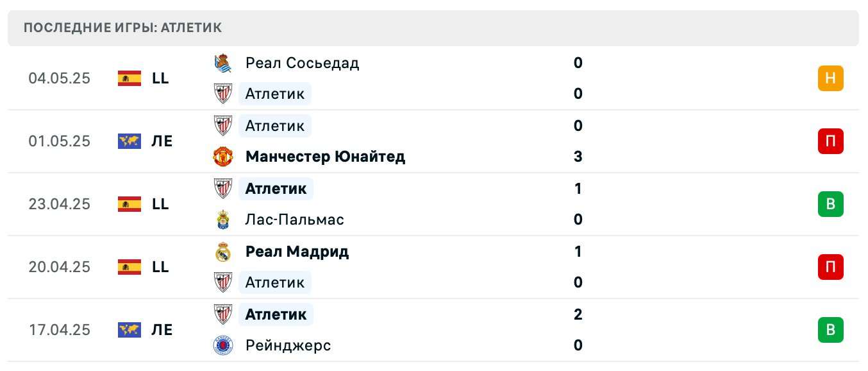Screen dimensions: 868x371
Task: Click Spain flag on the 04.05.25 row
Action: [129, 78]
